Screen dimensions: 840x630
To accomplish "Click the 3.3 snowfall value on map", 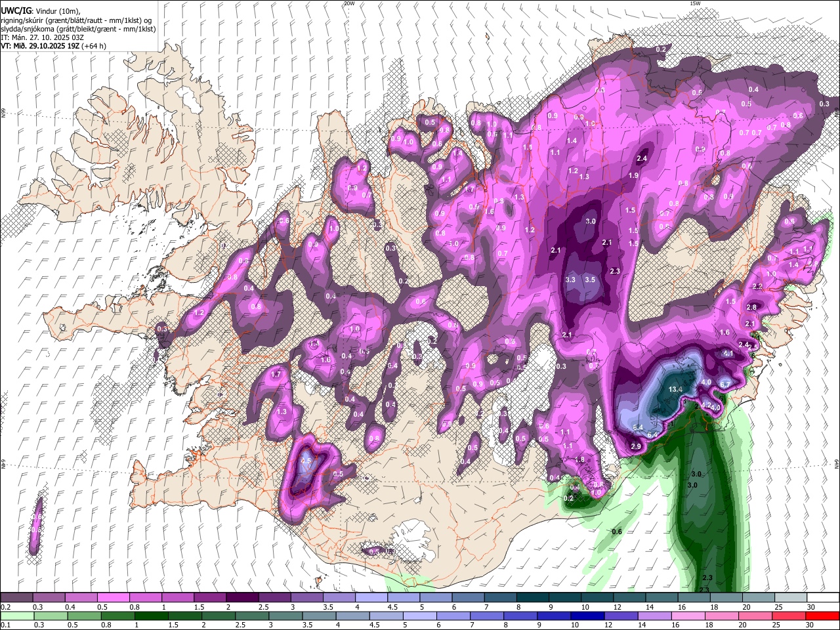I will coord(570,280).
